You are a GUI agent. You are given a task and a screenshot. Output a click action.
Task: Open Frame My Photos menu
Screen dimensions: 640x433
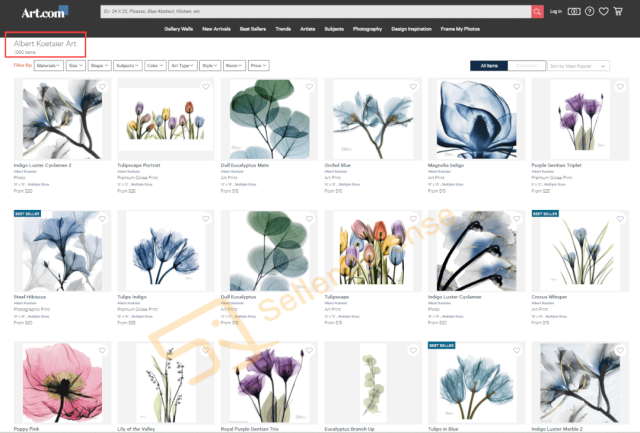point(460,29)
